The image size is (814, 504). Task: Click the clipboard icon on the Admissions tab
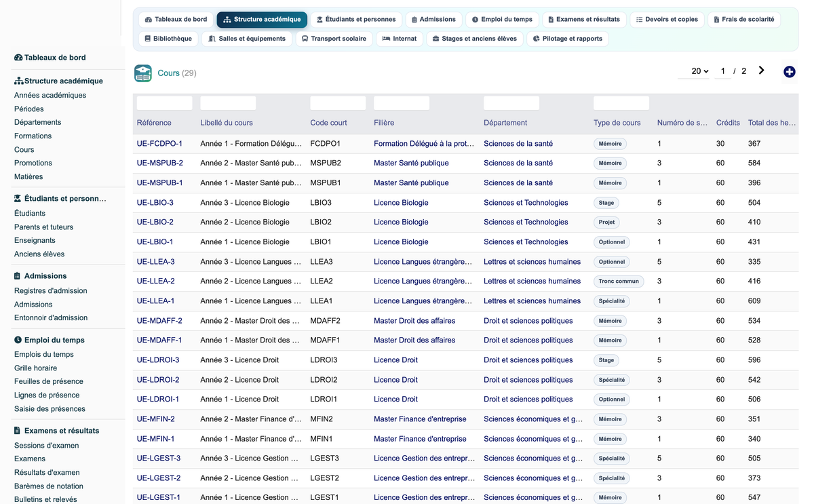click(x=414, y=20)
